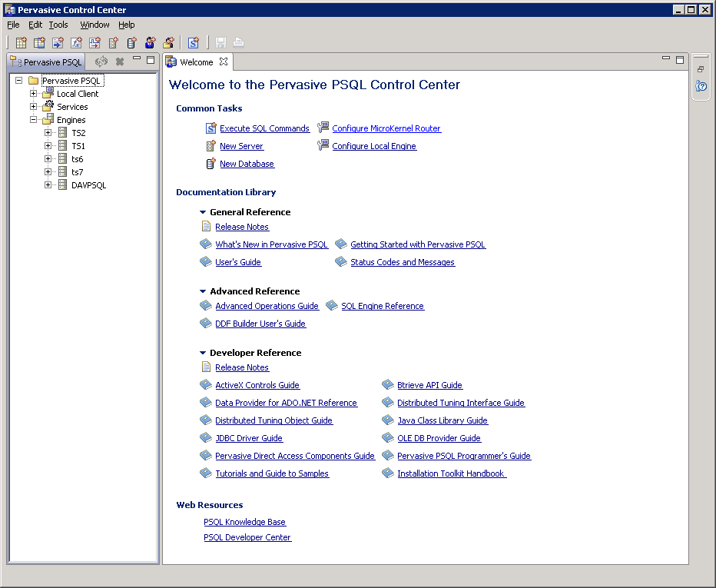Click the New View toolbar icon
716x588 pixels.
(x=39, y=42)
